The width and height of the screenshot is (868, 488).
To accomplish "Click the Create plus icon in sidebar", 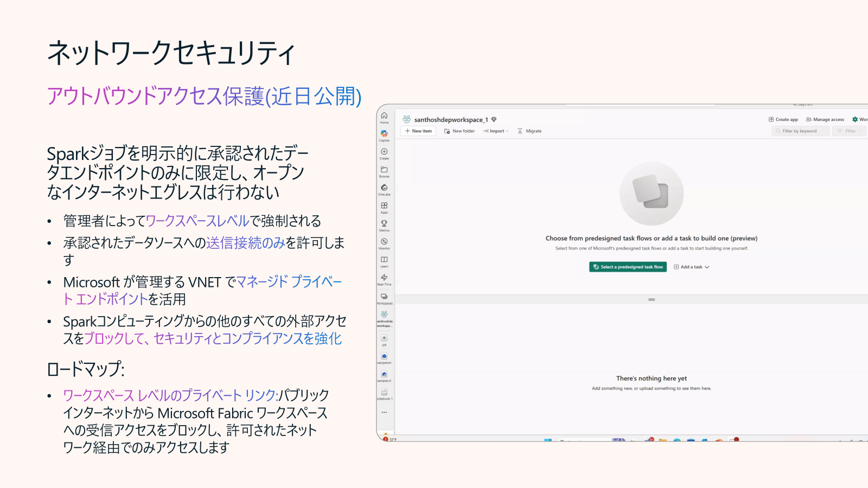I will pos(384,153).
